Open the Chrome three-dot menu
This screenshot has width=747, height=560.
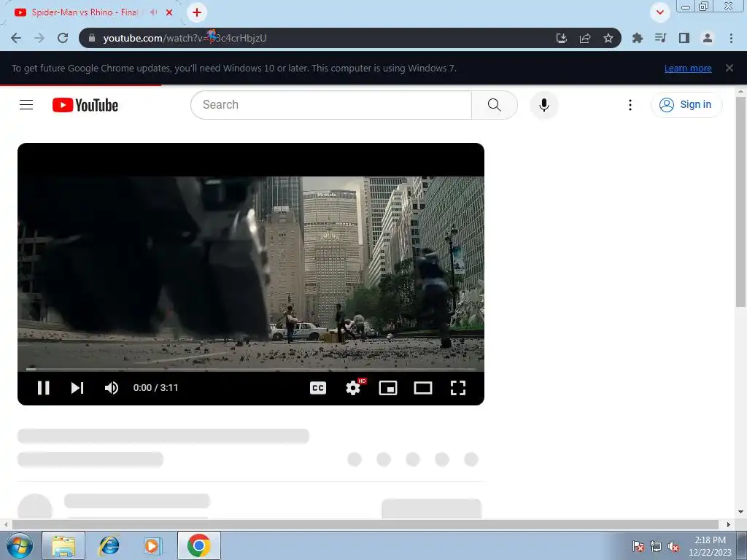click(731, 38)
